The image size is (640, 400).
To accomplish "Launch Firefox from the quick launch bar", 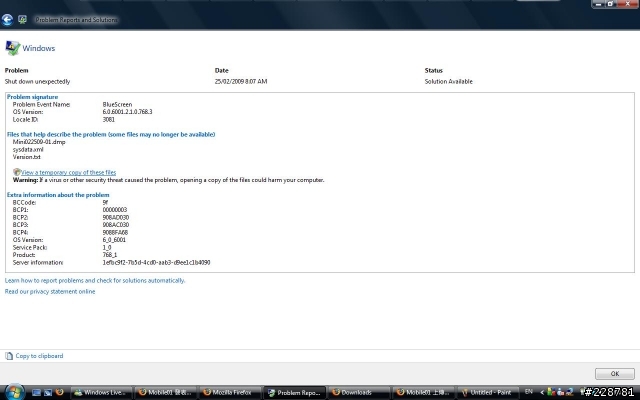I will pyautogui.click(x=60, y=392).
